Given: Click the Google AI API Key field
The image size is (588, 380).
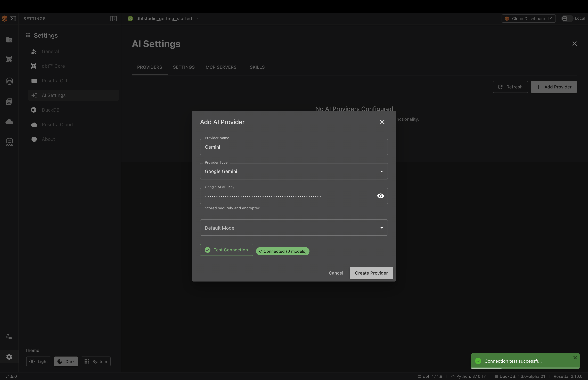Looking at the screenshot, I should pyautogui.click(x=294, y=196).
